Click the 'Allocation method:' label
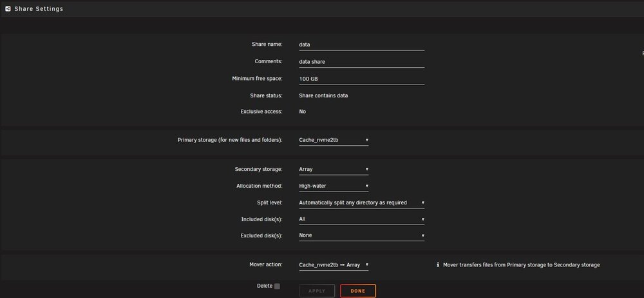 point(260,186)
